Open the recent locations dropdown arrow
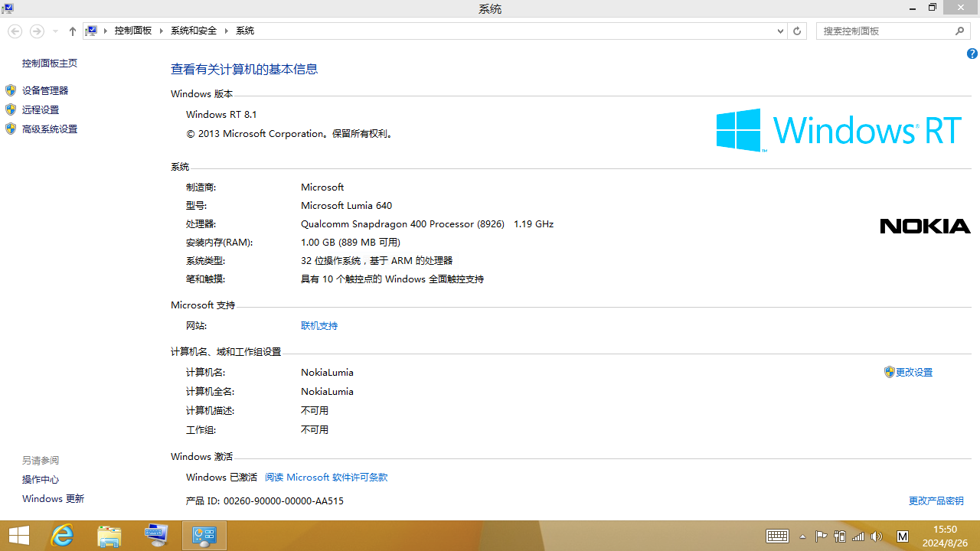The image size is (980, 551). coord(55,31)
